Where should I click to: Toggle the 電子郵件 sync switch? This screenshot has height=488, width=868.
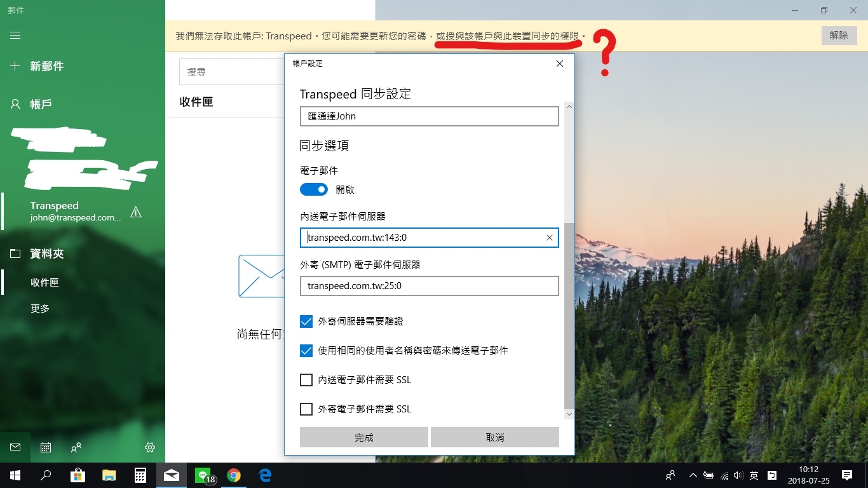(x=314, y=189)
